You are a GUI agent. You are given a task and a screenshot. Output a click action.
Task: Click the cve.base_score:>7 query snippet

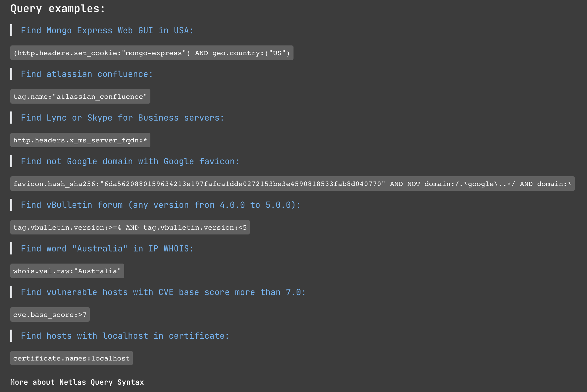click(50, 315)
